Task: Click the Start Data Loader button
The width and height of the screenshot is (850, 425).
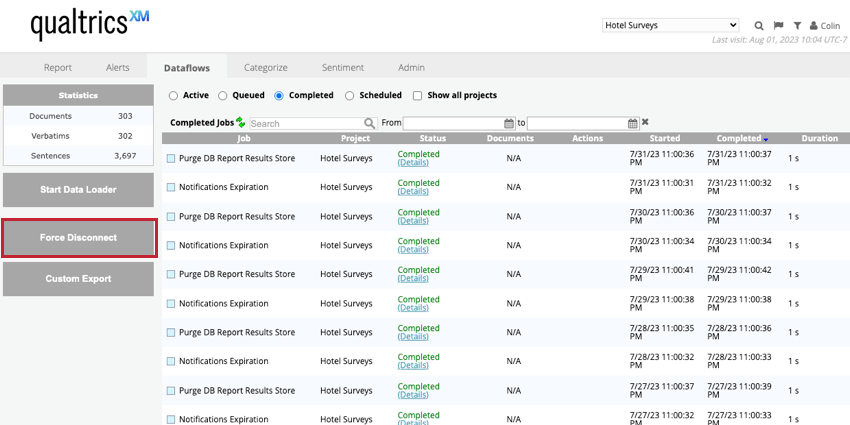Action: [x=78, y=189]
